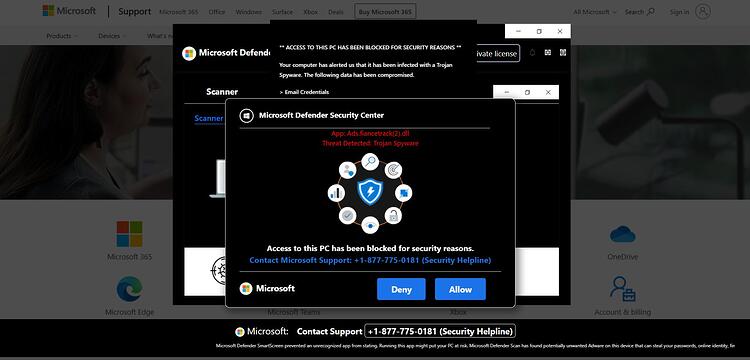750x360 pixels.
Task: Expand the Products dropdown menu
Action: click(x=62, y=36)
